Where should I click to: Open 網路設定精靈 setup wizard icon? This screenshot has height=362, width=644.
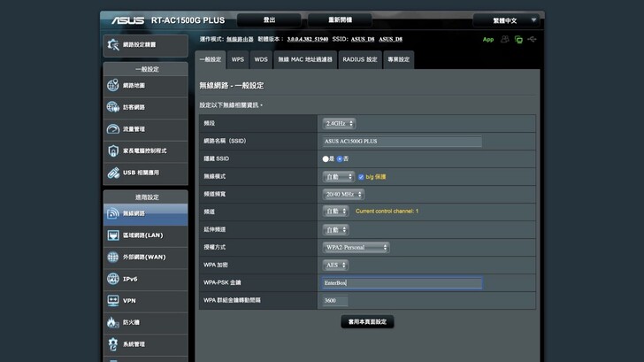113,44
